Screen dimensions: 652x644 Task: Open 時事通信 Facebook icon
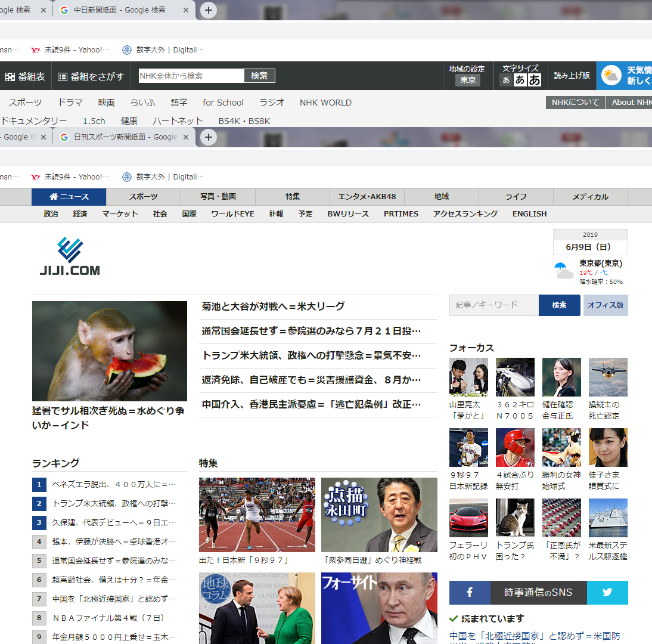click(x=470, y=592)
